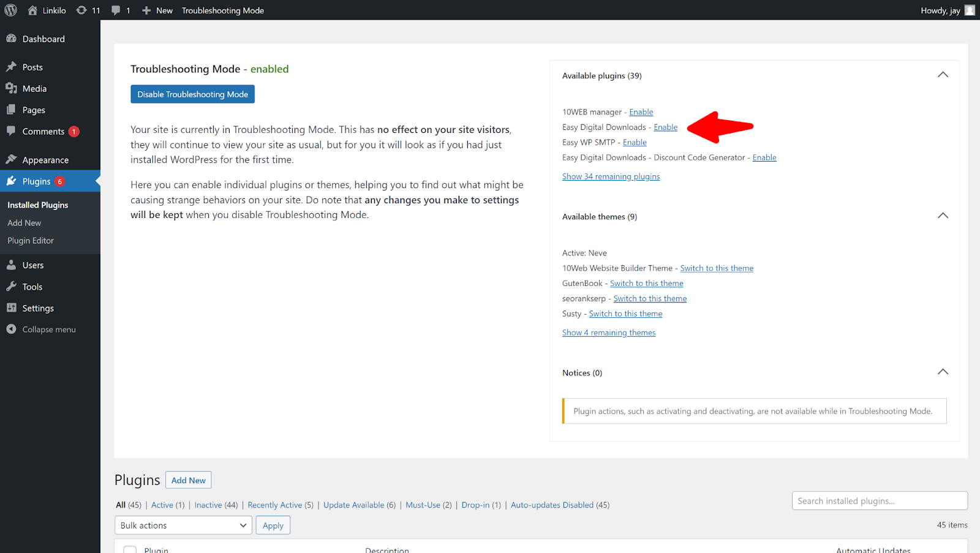The image size is (980, 553).
Task: Open Settings in the sidebar
Action: 38,308
